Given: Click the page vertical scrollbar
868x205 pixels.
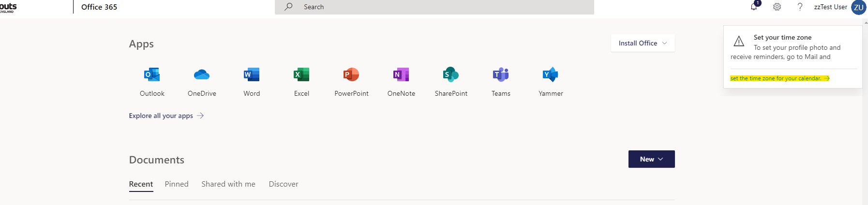Looking at the screenshot, I should tap(865, 112).
